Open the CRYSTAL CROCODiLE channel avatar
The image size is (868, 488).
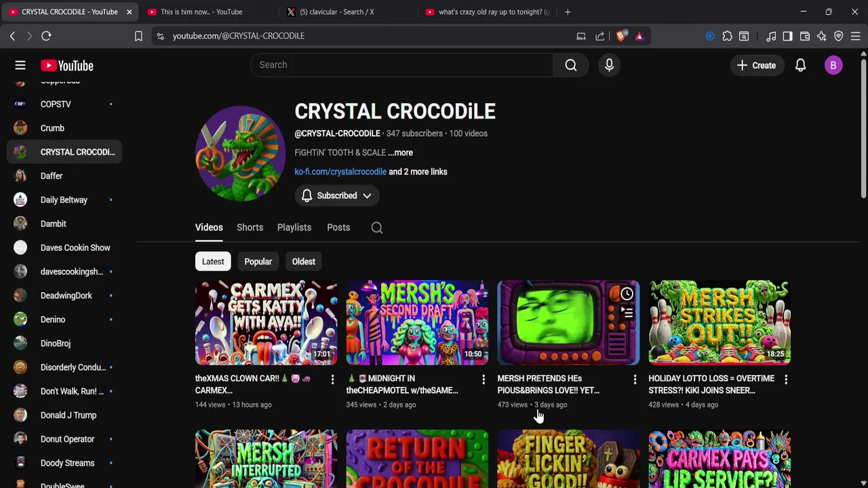point(241,154)
